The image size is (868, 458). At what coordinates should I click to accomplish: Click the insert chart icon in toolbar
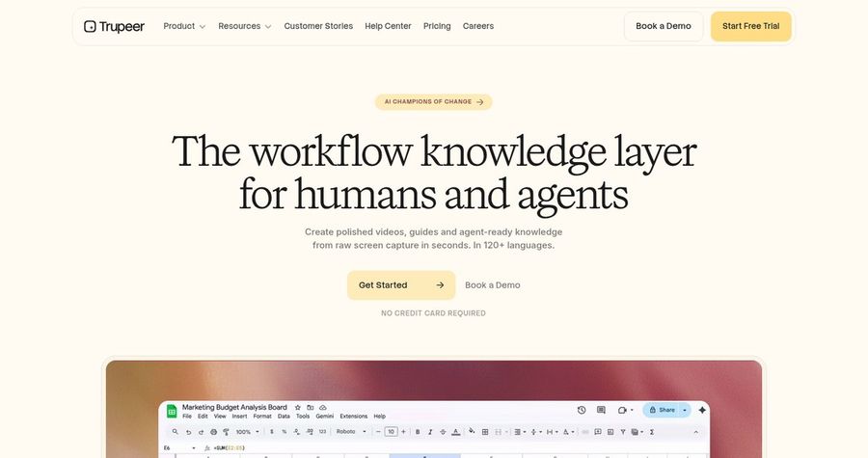[610, 432]
